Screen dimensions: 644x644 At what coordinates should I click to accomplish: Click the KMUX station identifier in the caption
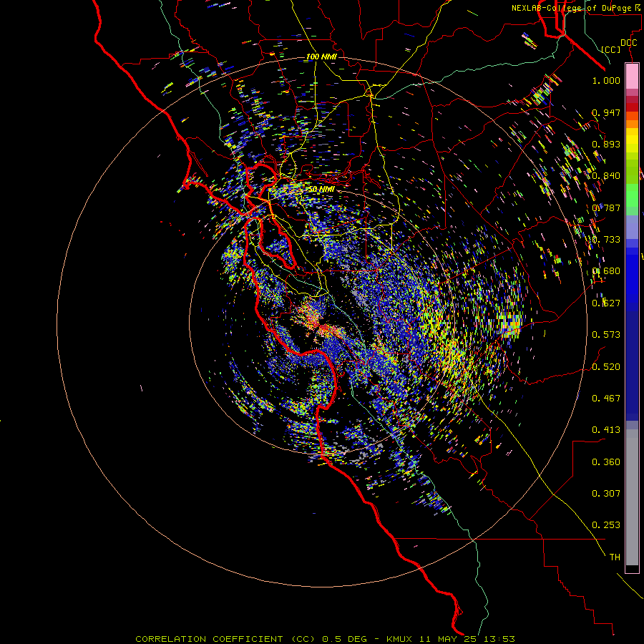(399, 639)
